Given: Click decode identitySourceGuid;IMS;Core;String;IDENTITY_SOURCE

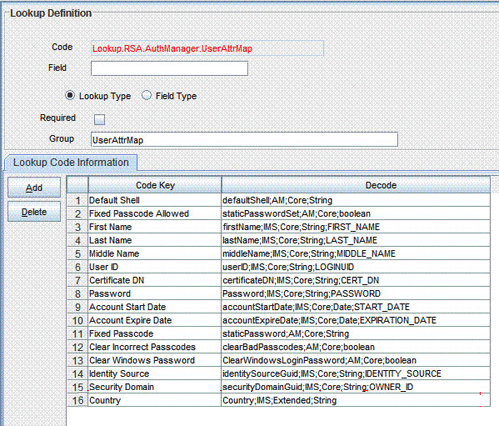Looking at the screenshot, I should click(356, 373).
